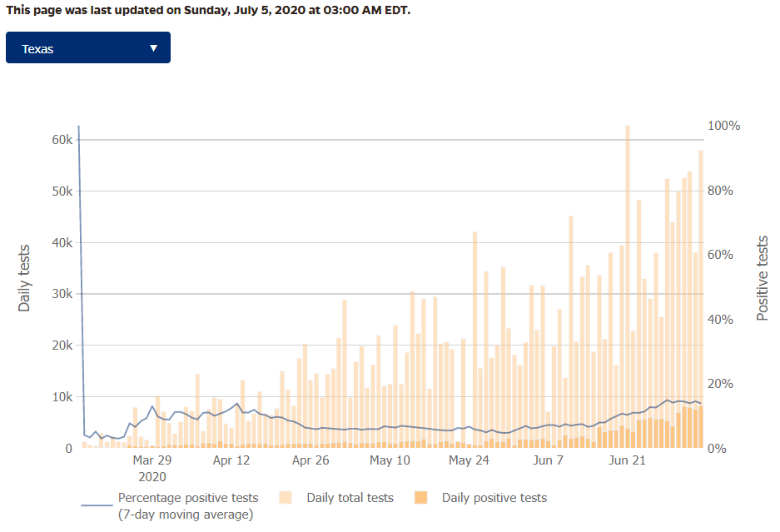Click the 60k label on left axis
The width and height of the screenshot is (780, 532).
[62, 140]
